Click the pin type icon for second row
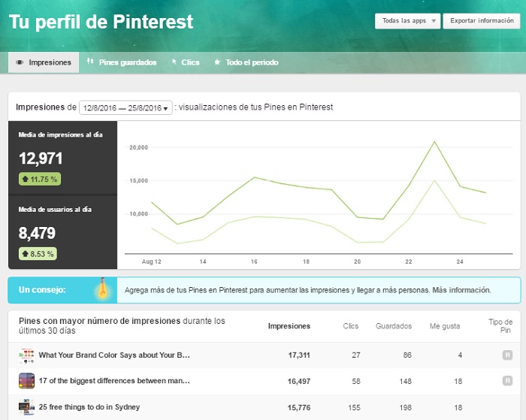The width and height of the screenshot is (526, 420). point(507,381)
